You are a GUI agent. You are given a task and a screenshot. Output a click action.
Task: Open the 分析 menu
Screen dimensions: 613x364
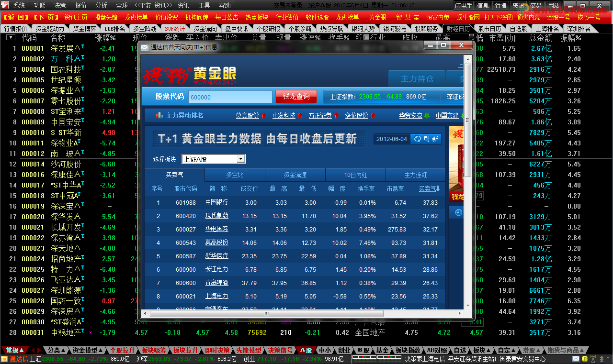pyautogui.click(x=102, y=6)
